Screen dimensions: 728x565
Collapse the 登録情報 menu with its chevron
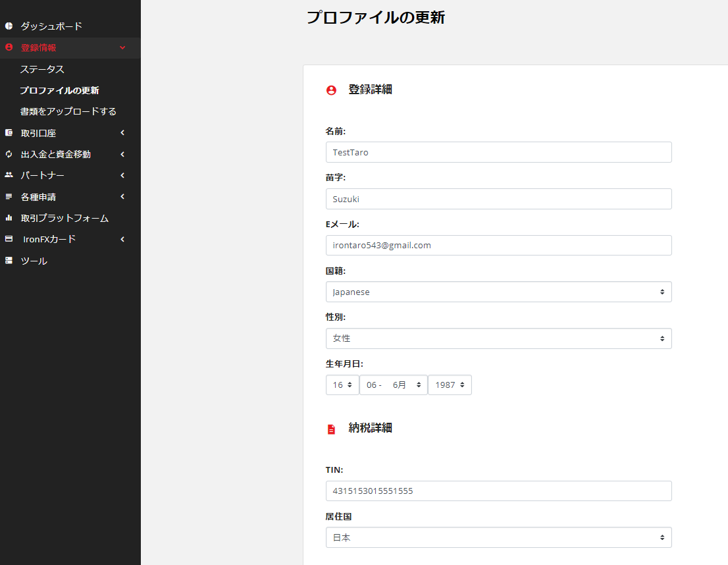(x=122, y=47)
